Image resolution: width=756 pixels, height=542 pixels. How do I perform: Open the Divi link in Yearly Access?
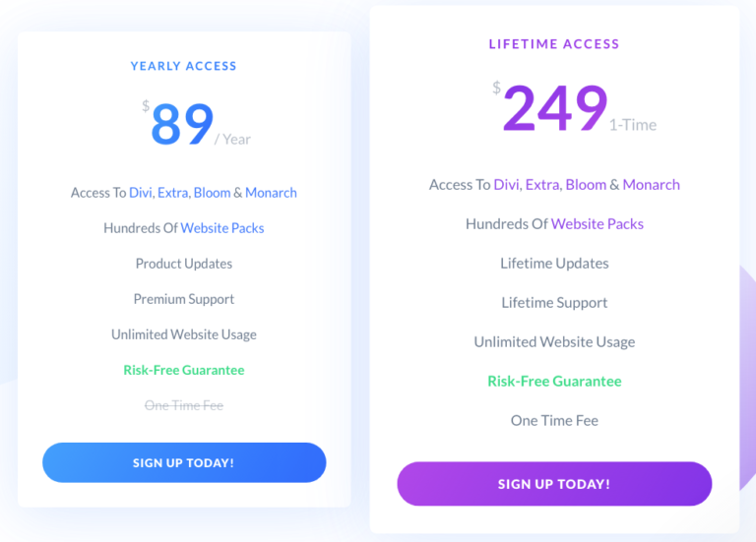coord(140,193)
